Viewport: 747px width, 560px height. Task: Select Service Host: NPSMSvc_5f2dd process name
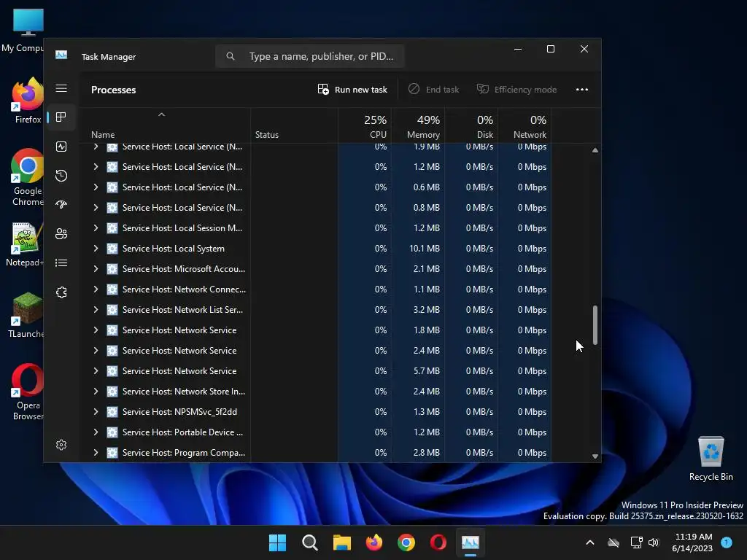coord(179,412)
